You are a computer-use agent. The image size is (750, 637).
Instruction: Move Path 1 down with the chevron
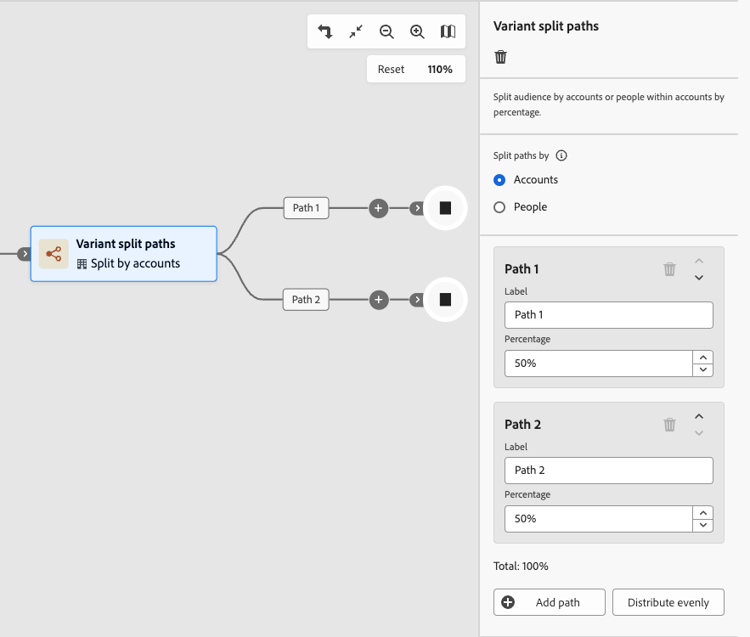(699, 277)
